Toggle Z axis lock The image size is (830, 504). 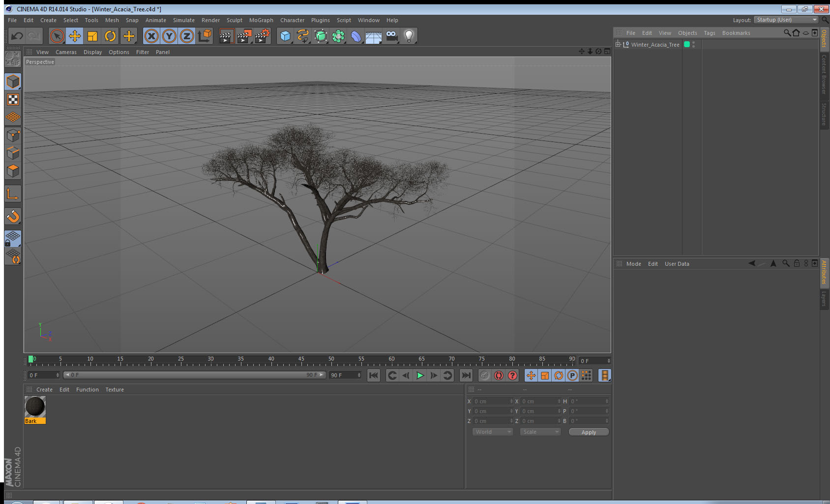point(187,36)
